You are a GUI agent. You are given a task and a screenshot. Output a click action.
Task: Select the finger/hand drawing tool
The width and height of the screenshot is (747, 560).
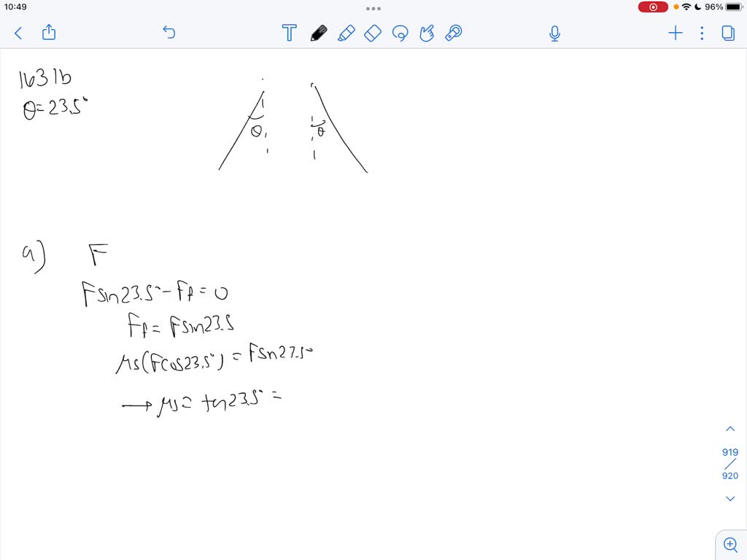point(427,33)
